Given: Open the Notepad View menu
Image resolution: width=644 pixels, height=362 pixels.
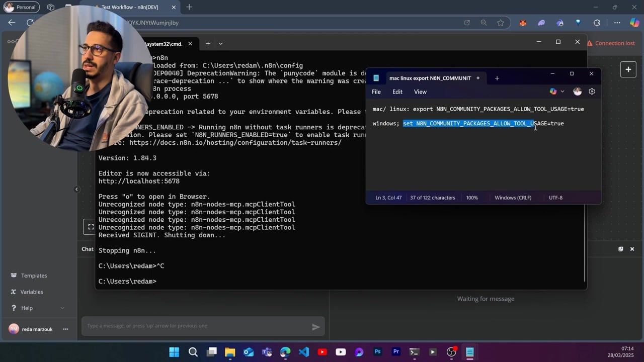Looking at the screenshot, I should point(420,92).
